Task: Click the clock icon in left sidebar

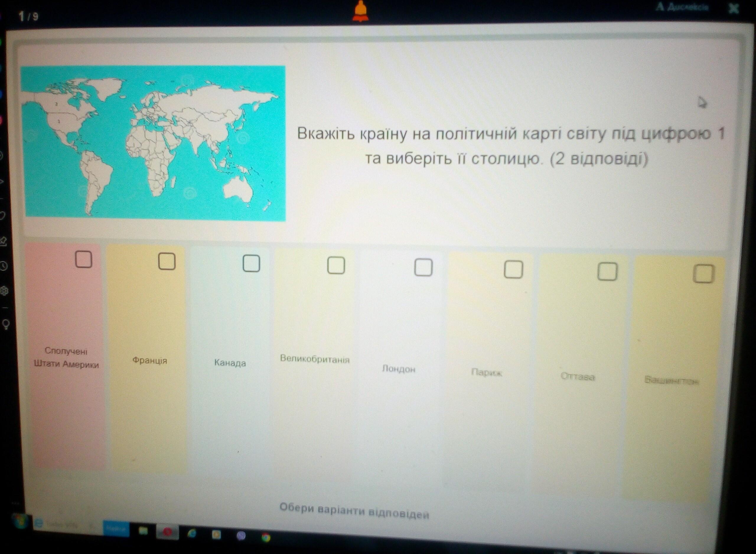Action: point(3,266)
